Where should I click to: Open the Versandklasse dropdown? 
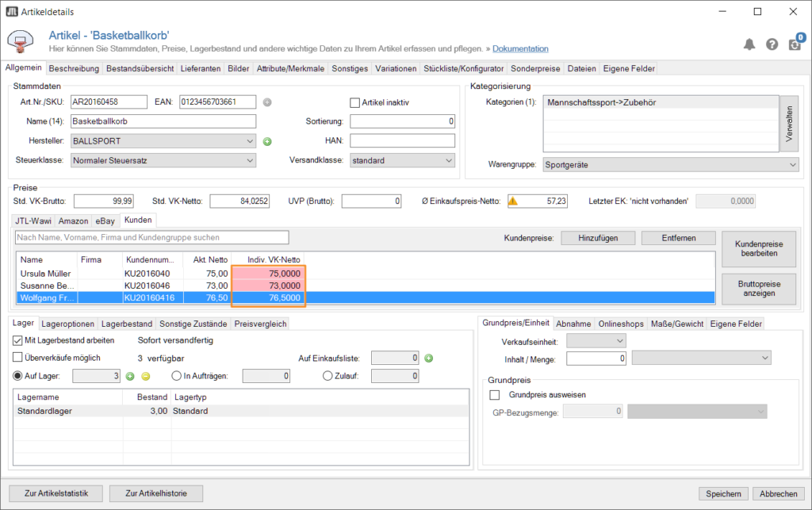(402, 160)
